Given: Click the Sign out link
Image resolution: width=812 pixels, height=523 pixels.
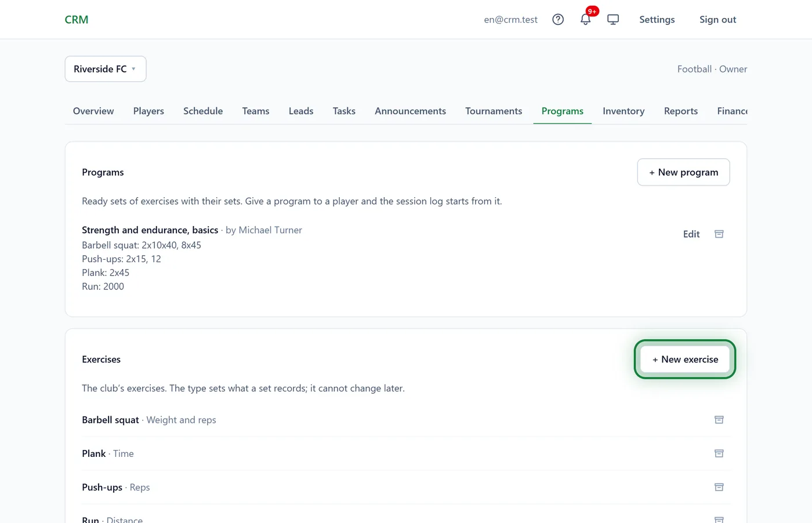Looking at the screenshot, I should point(717,20).
